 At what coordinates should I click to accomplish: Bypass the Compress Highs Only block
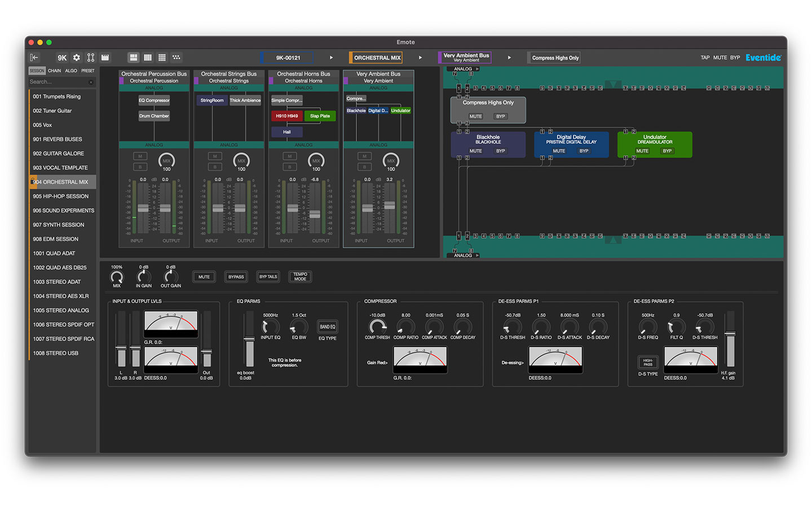click(x=501, y=116)
